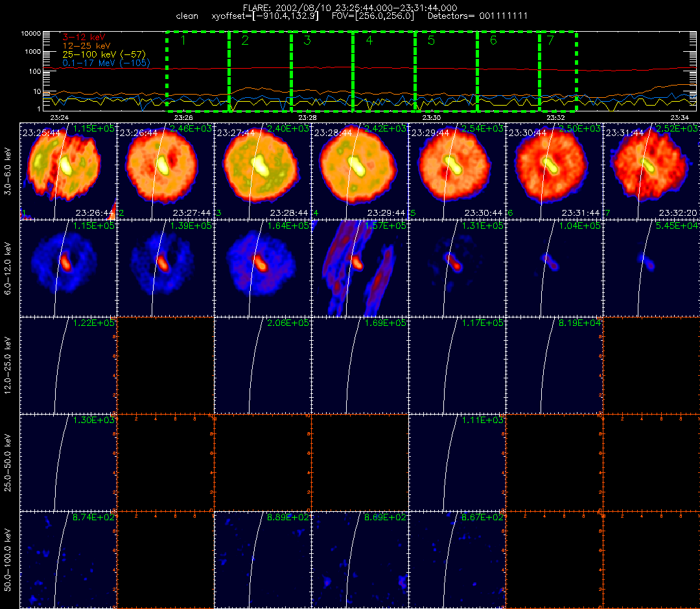Open the 6.0-12.0 keV image labeled 1.64E+05
The image size is (700, 609).
(263, 269)
